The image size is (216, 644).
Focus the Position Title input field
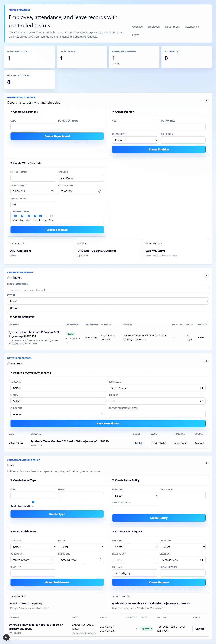click(x=183, y=127)
